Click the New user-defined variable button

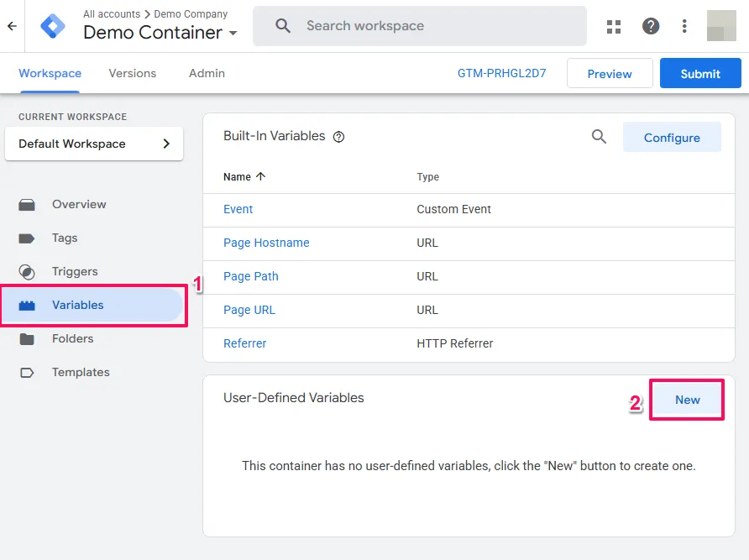pyautogui.click(x=687, y=400)
